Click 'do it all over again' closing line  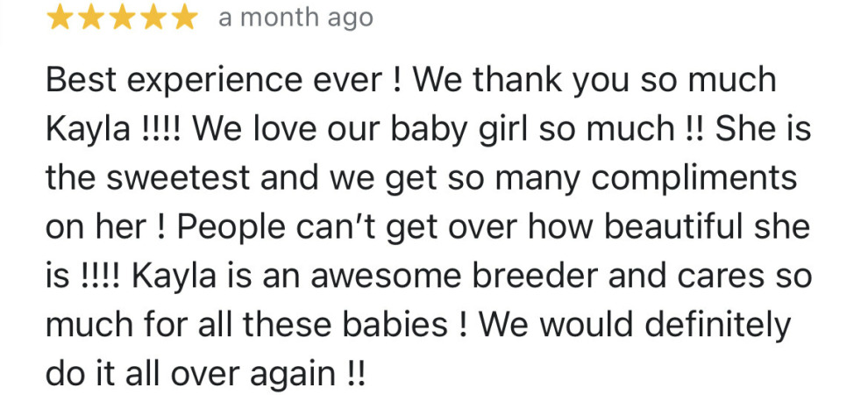pyautogui.click(x=190, y=375)
